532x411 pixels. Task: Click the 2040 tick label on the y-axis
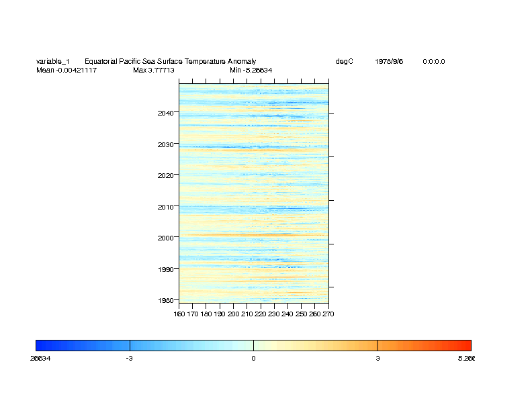tap(165, 113)
